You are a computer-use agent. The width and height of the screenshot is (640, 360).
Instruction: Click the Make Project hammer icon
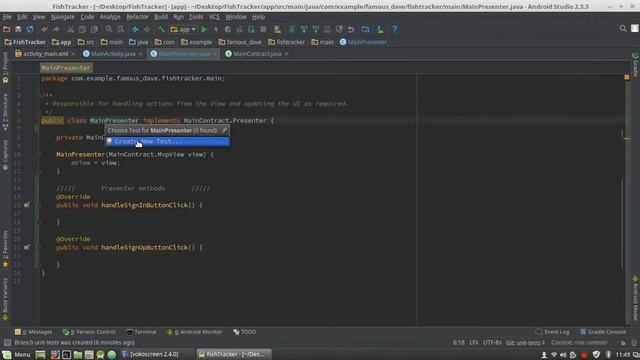click(161, 29)
